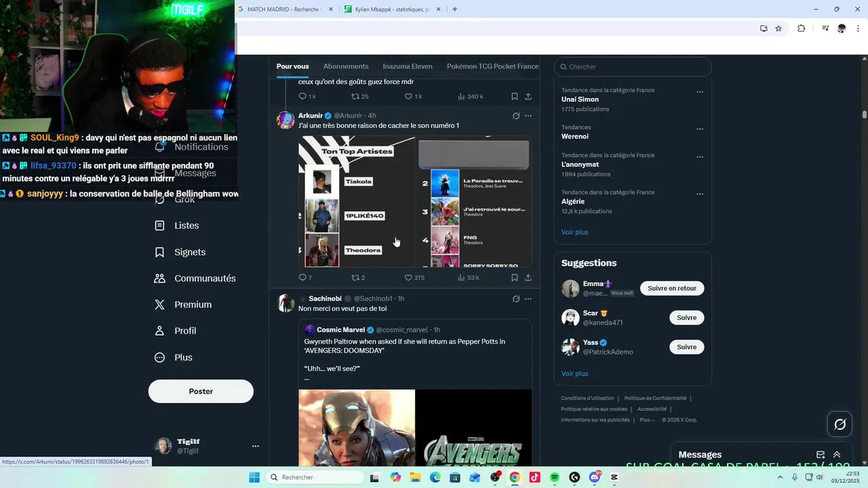Switch to Abonnements tab
The image size is (868, 488).
tap(346, 66)
